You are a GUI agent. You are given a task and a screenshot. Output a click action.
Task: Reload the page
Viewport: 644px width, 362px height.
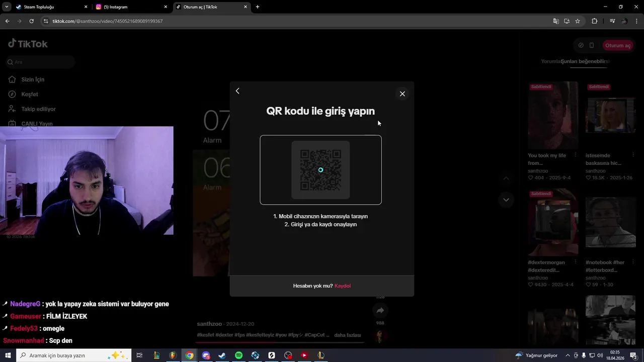(31, 21)
